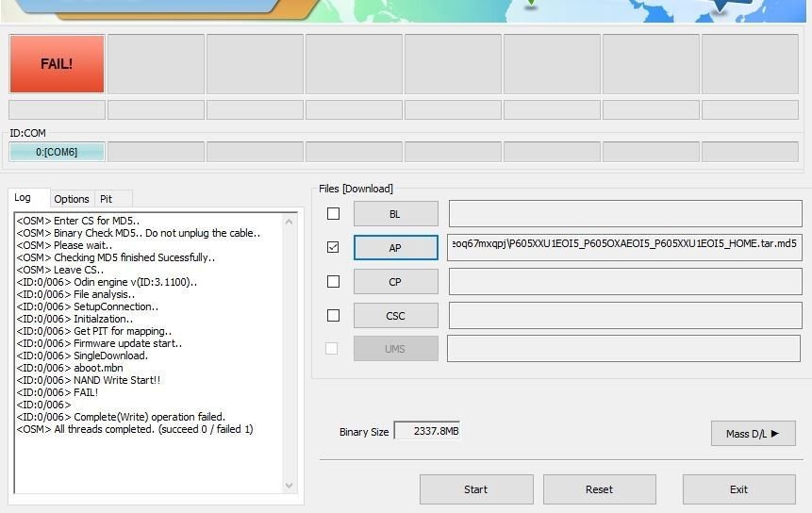
Task: Tick the CSC file checkbox
Action: point(334,315)
